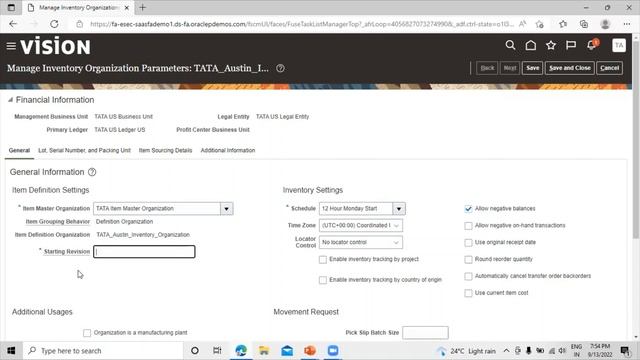Check Round reorder quantity
640x360 pixels.
(468, 260)
